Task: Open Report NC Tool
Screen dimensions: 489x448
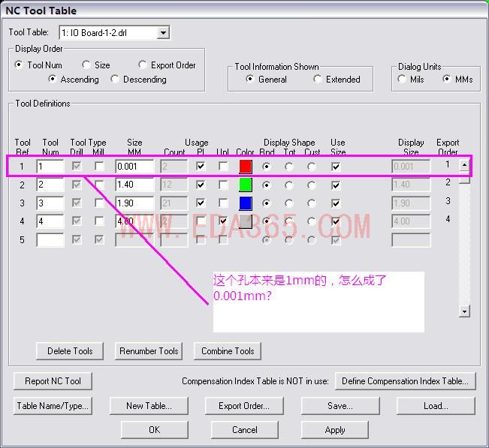Action: [53, 381]
